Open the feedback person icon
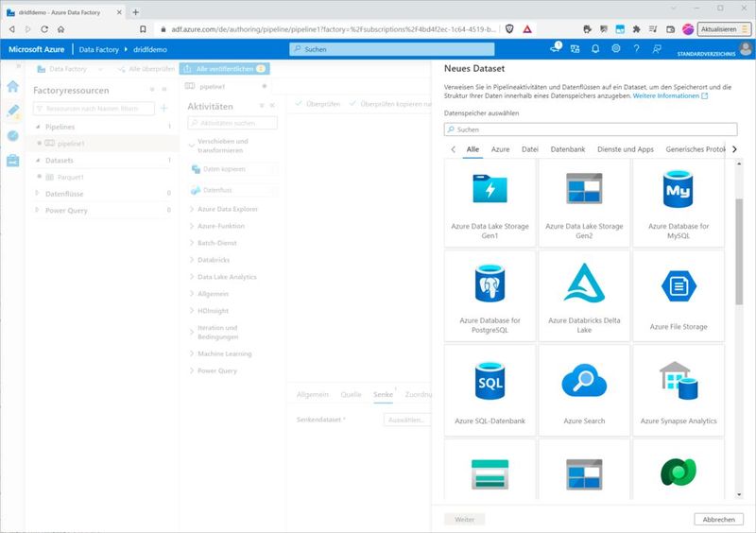 pos(657,49)
